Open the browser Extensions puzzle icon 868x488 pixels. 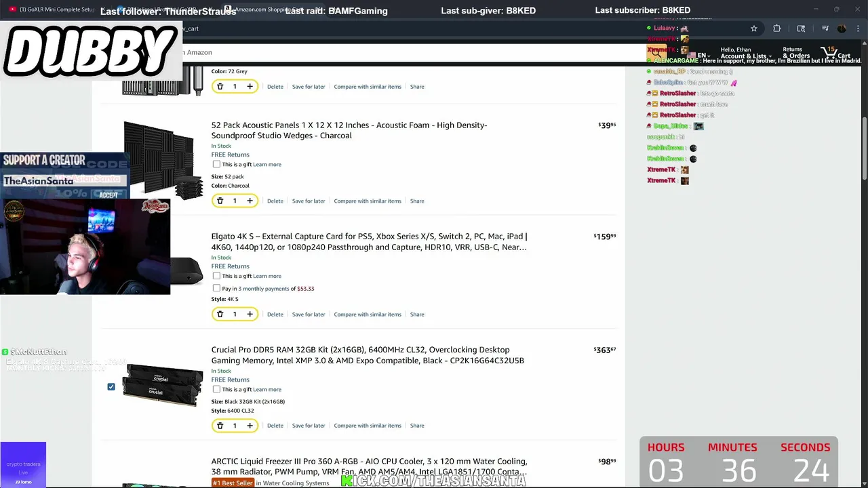[x=777, y=28]
